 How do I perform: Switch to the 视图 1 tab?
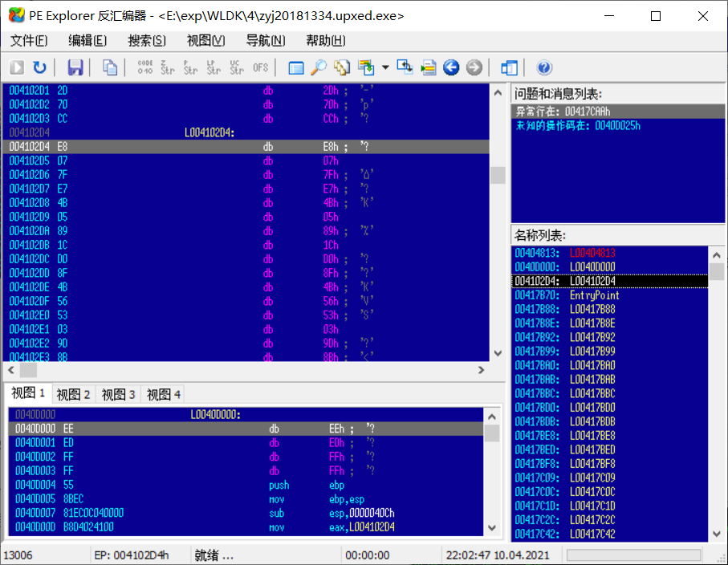tap(28, 393)
